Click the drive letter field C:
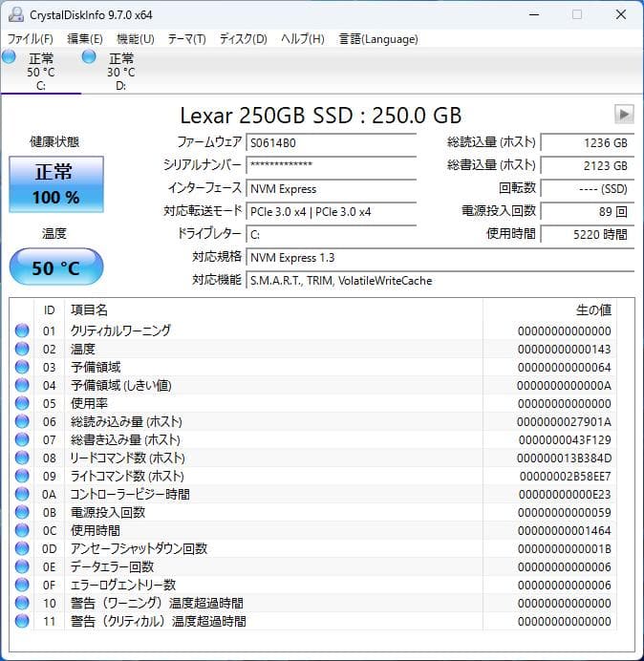 (x=332, y=234)
